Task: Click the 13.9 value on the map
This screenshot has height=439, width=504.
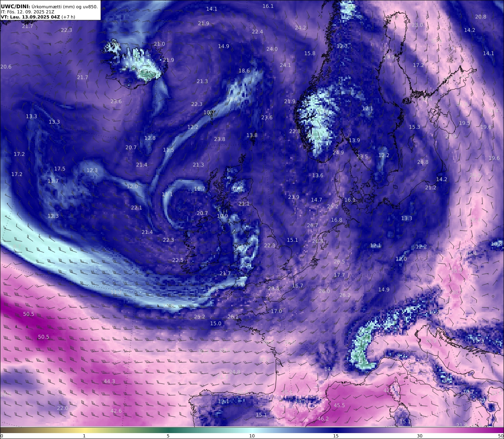Action: pos(354,140)
